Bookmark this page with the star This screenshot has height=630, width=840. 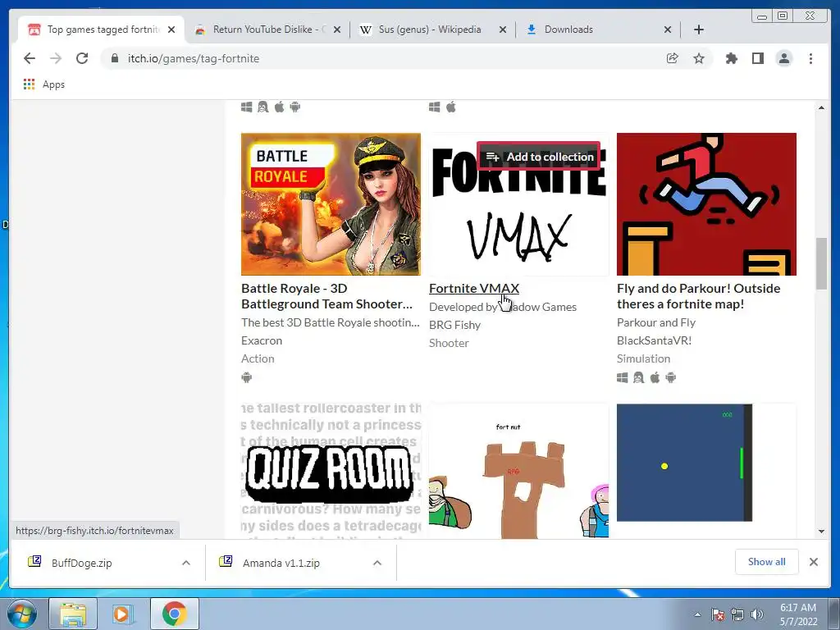tap(699, 58)
